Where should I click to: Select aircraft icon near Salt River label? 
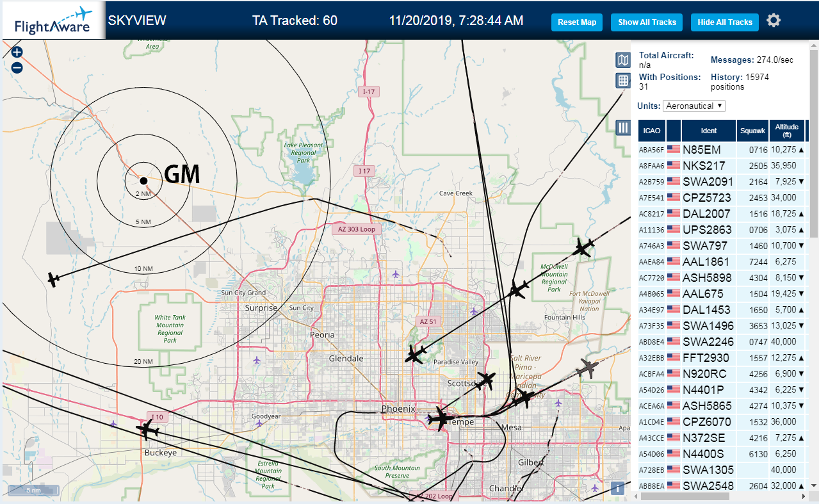click(524, 398)
